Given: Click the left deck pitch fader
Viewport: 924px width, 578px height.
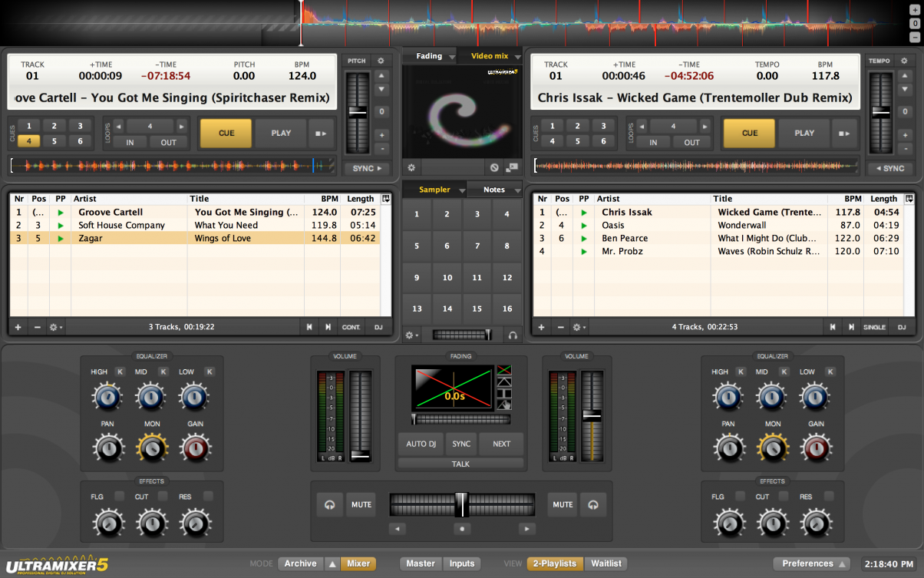Looking at the screenshot, I should pos(358,113).
